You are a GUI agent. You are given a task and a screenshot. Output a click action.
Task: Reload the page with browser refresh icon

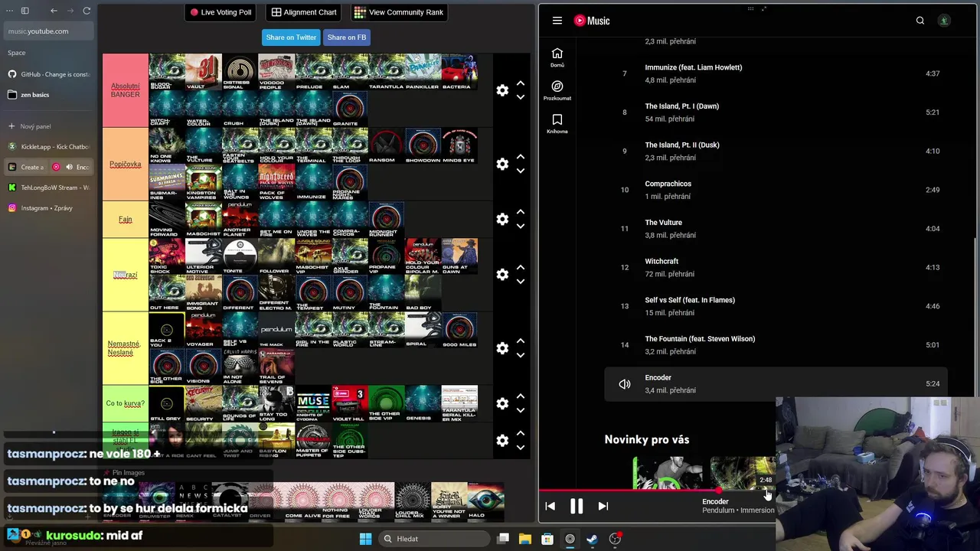pyautogui.click(x=87, y=11)
